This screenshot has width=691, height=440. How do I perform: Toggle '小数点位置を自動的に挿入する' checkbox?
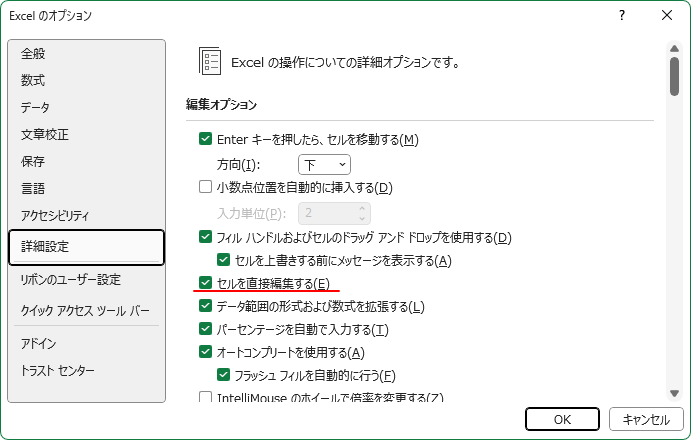pyautogui.click(x=205, y=187)
